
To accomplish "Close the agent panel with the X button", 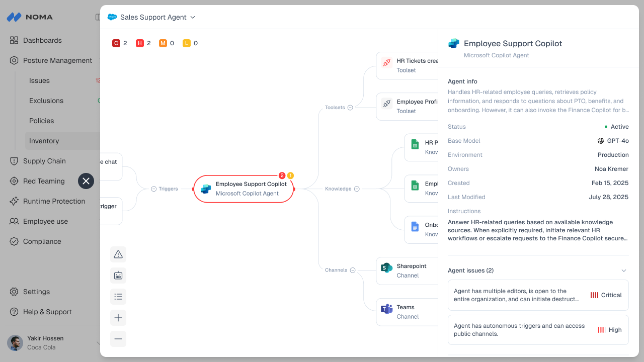I will coord(86,181).
